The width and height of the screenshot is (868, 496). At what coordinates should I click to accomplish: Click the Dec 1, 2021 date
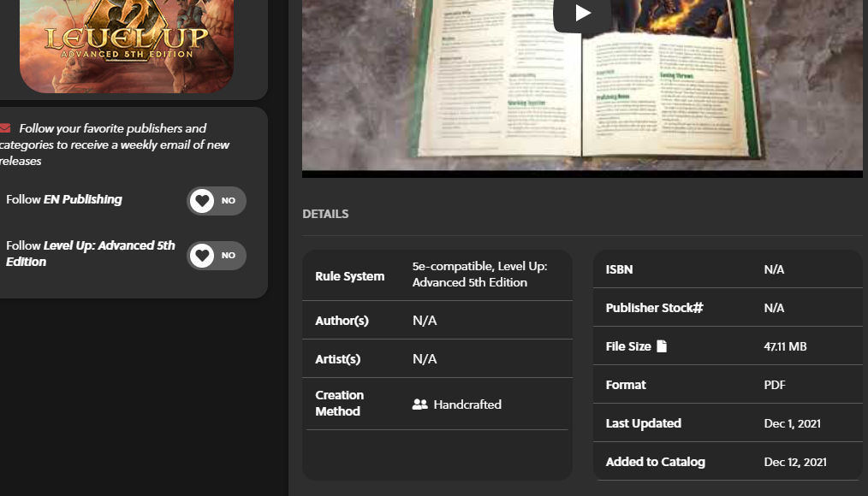click(x=793, y=423)
